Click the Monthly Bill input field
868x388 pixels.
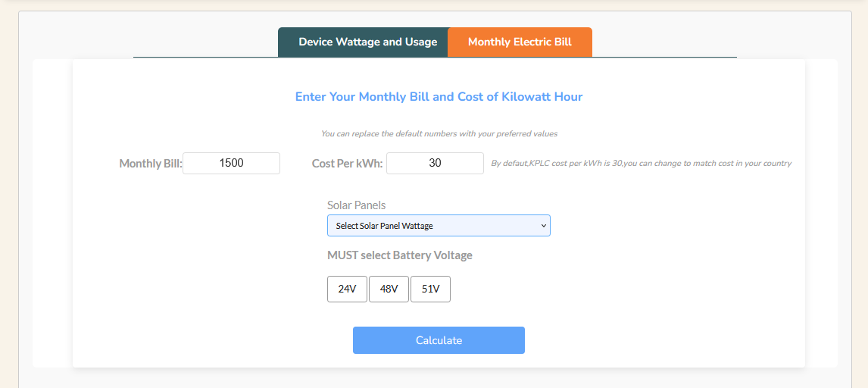pyautogui.click(x=232, y=163)
